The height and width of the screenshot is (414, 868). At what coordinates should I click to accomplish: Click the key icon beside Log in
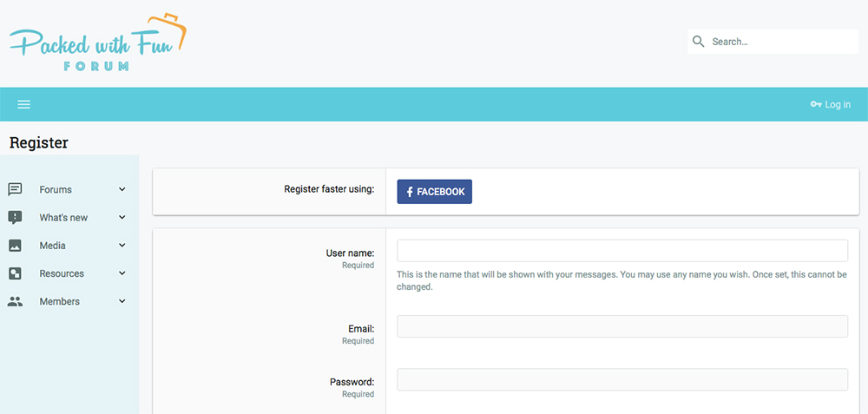(815, 104)
